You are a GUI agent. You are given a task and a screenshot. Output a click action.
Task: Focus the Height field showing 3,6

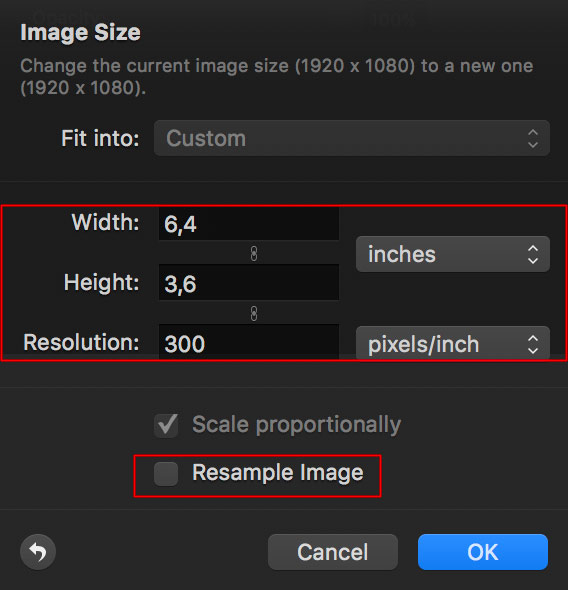(249, 282)
